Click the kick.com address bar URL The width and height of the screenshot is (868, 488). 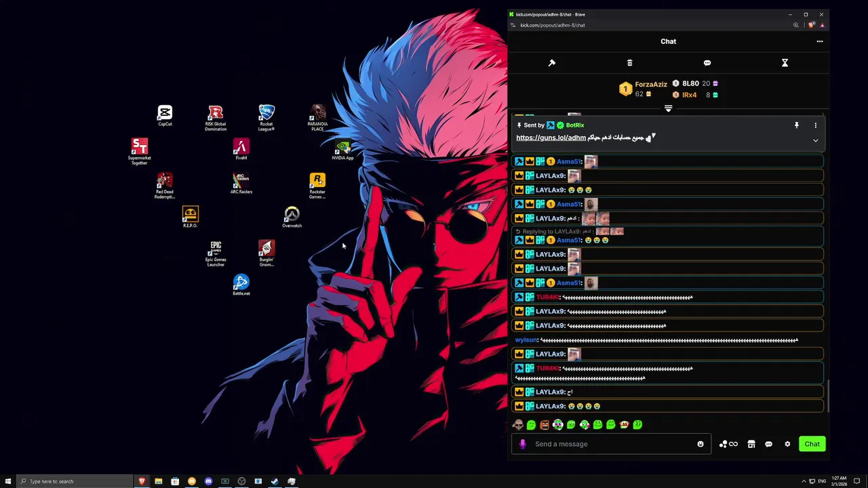[x=553, y=25]
